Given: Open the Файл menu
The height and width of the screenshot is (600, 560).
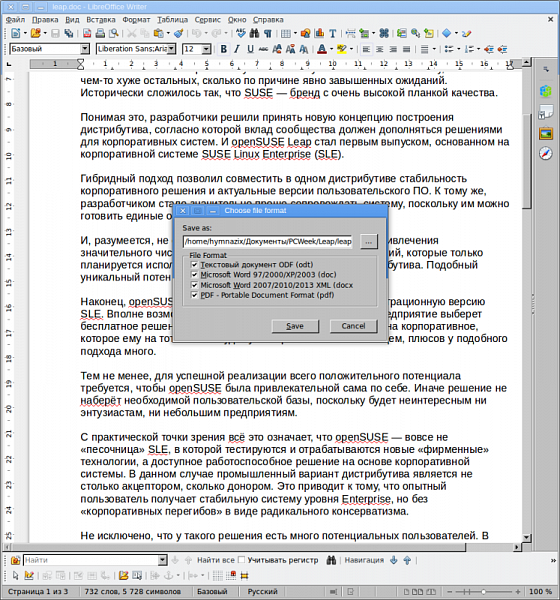Looking at the screenshot, I should coord(15,20).
